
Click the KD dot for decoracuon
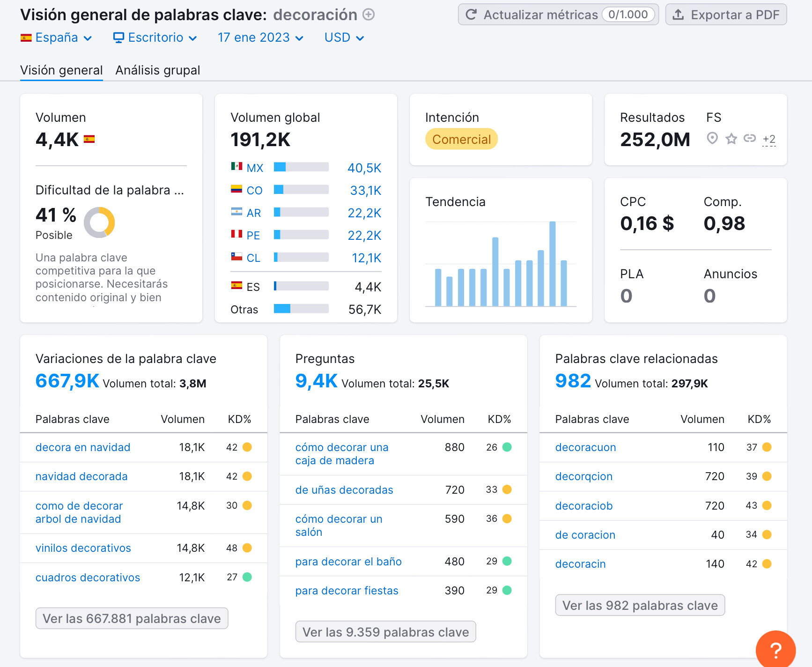tap(767, 447)
